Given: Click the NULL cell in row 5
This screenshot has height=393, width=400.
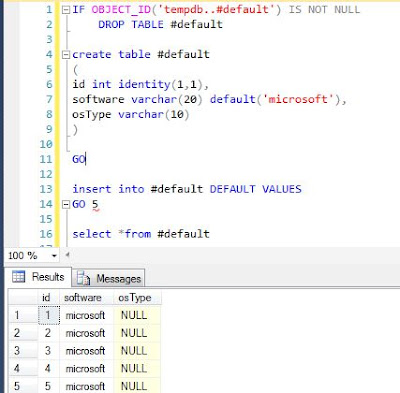Looking at the screenshot, I should click(137, 386).
